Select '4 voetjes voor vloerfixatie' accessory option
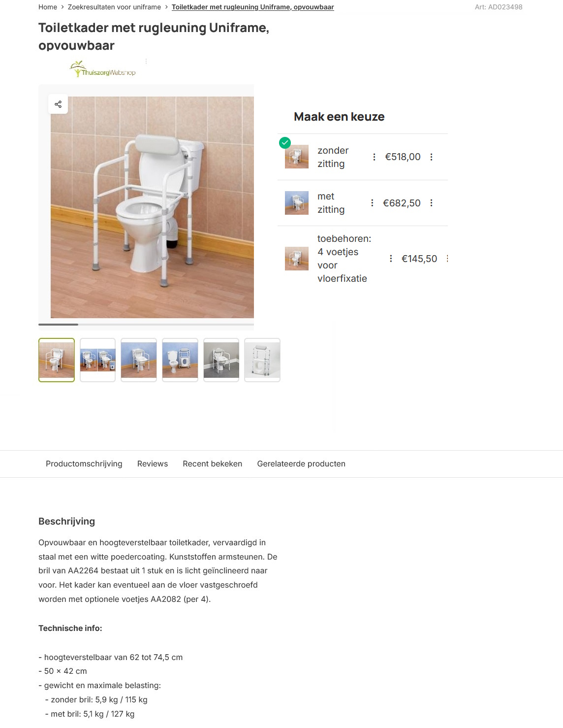This screenshot has height=728, width=563. (x=363, y=259)
